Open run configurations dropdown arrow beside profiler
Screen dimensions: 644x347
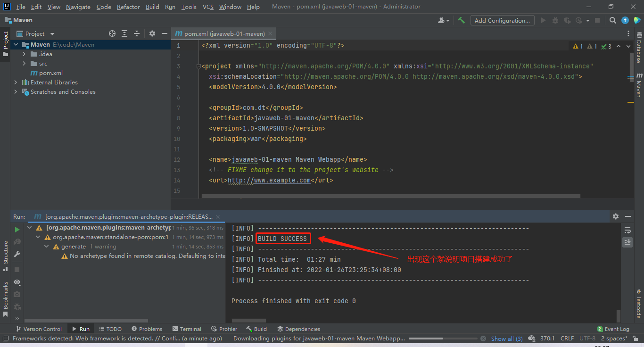588,20
